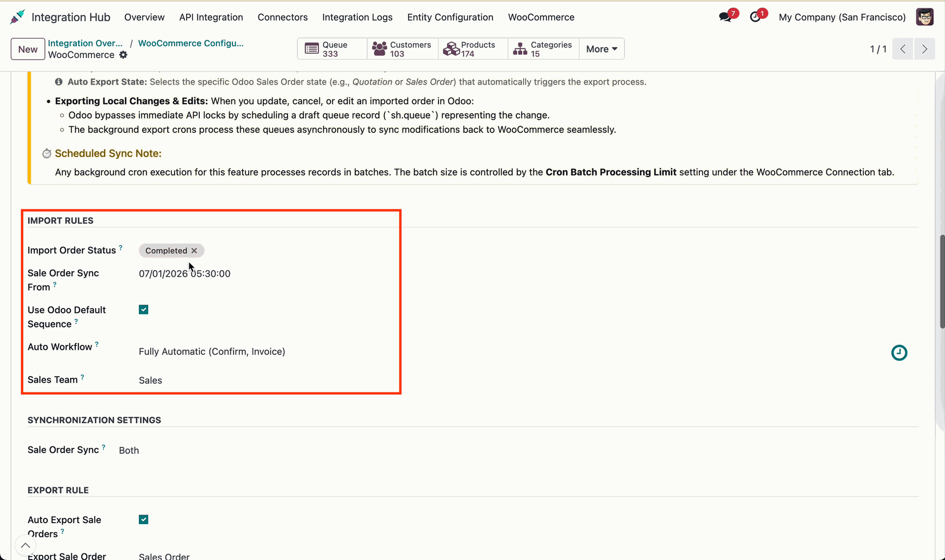
Task: Click the Customers people icon
Action: tap(379, 49)
